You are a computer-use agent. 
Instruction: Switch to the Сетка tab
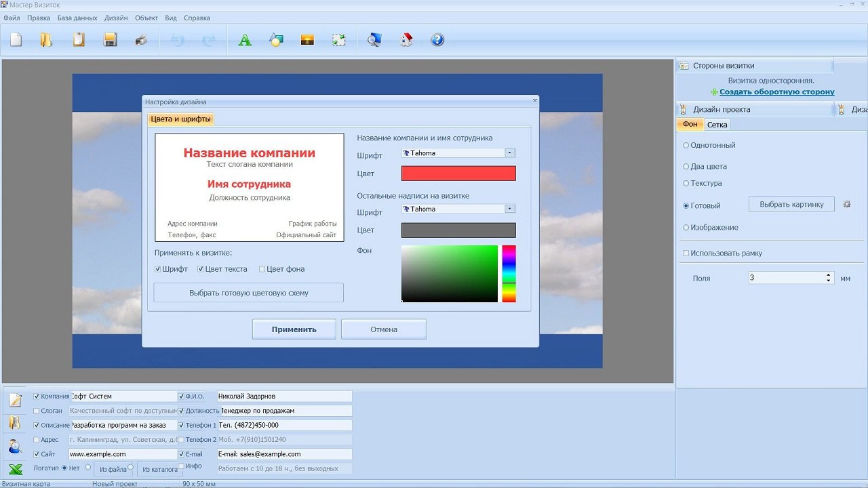pos(717,125)
